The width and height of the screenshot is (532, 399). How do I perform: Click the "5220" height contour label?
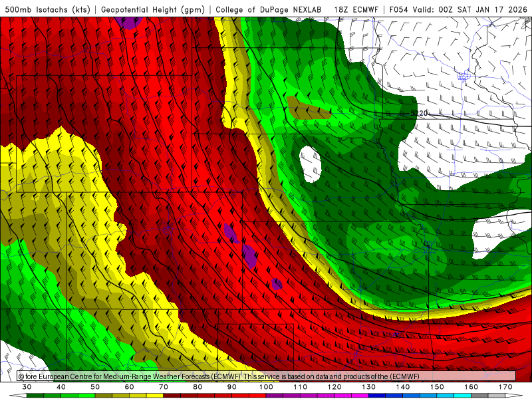click(419, 113)
